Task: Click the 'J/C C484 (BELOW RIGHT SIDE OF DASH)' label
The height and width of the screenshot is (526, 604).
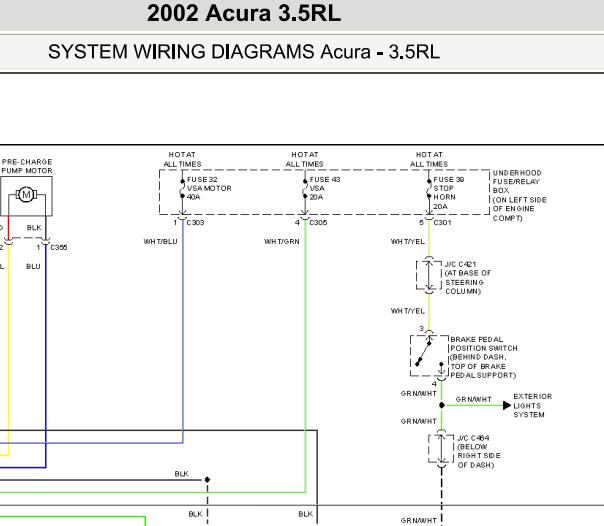Action: coord(479,451)
